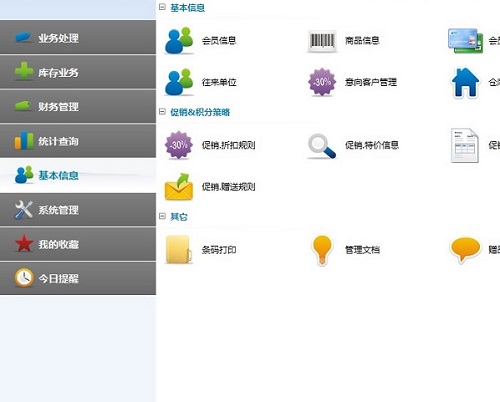
Task: Click the 往来单位 label
Action: (x=219, y=82)
